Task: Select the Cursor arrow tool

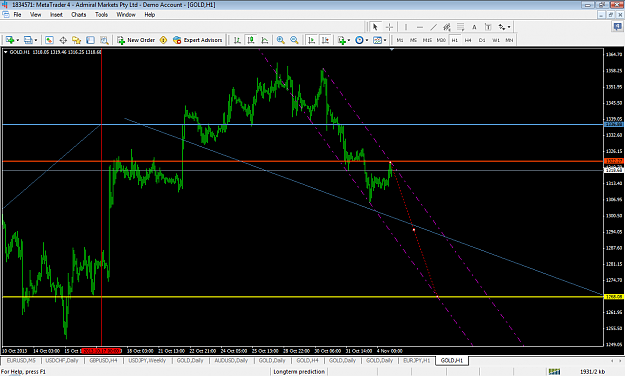Action: point(375,27)
